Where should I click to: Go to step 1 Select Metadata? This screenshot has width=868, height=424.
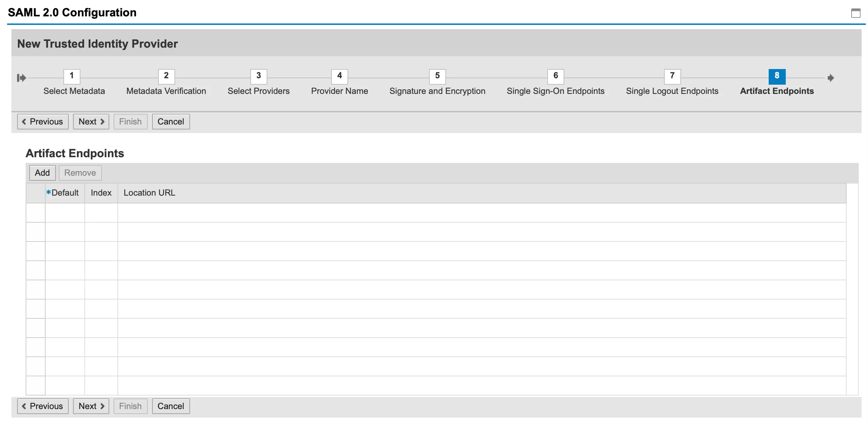[x=72, y=76]
